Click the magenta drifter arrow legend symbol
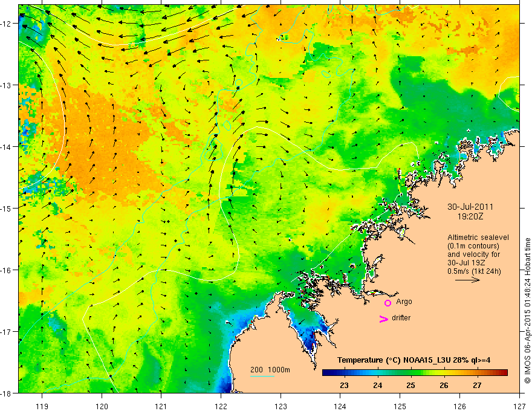The width and height of the screenshot is (532, 411). pyautogui.click(x=384, y=319)
